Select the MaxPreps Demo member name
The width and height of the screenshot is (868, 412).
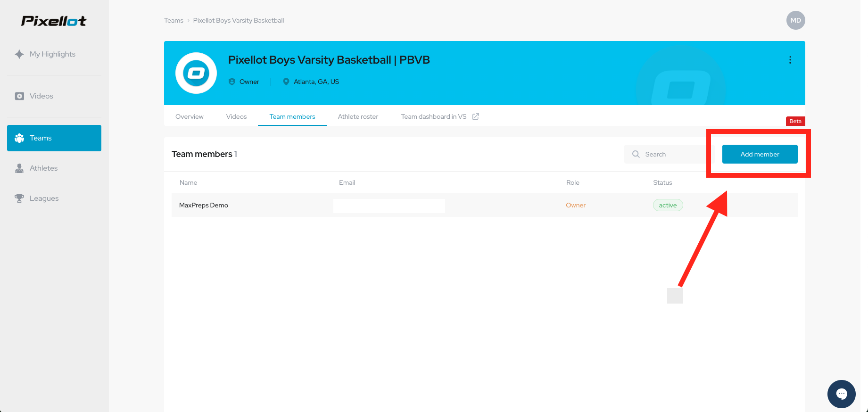point(204,205)
